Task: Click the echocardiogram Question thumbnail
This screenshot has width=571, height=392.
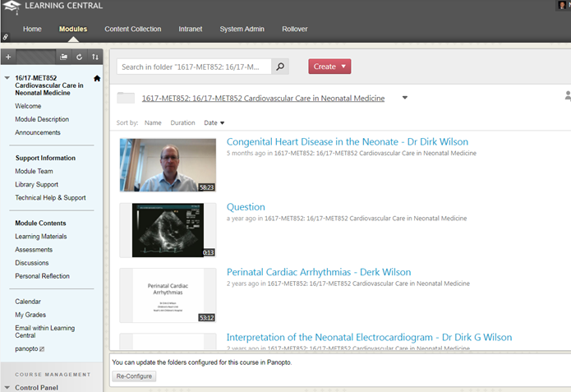Action: pos(168,230)
